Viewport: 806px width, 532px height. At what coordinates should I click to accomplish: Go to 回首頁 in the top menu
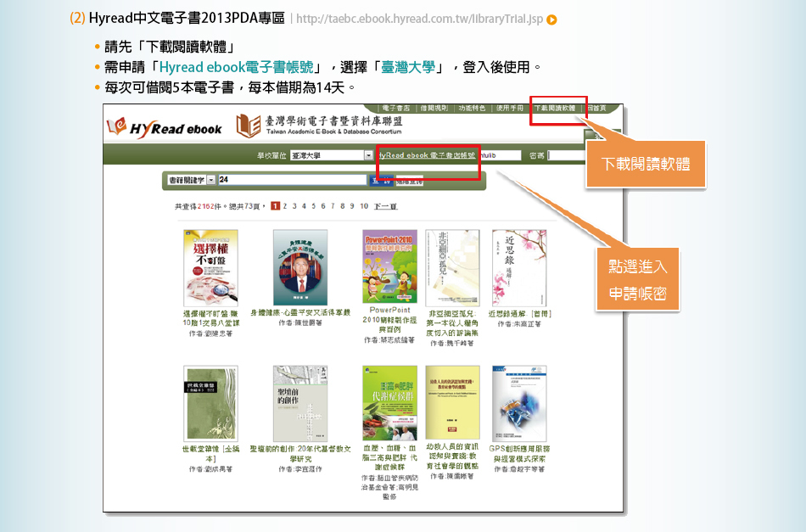[x=596, y=108]
